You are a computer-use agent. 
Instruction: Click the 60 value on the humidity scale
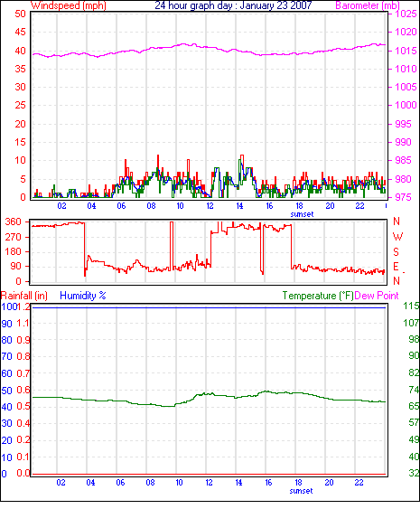7,373
